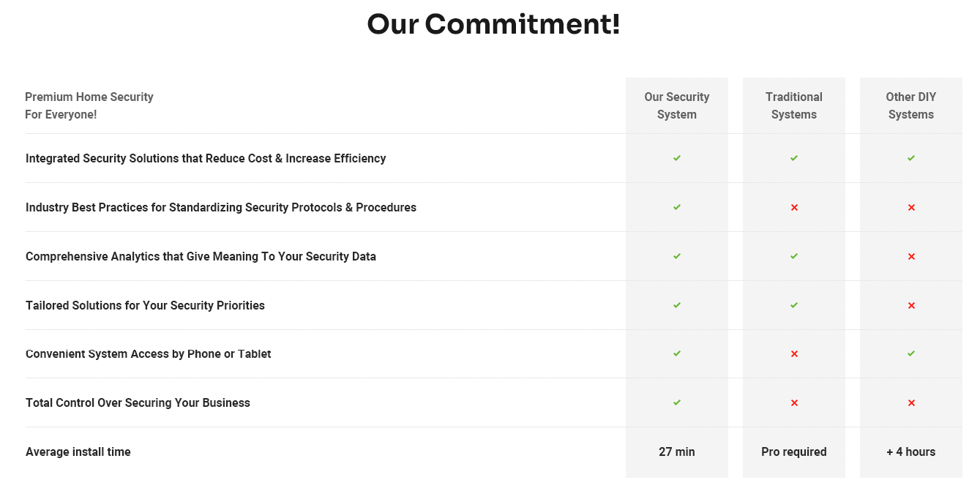Click Other DIY Systems checkmark for Integrated Security Solutions
Screen dimensions: 980x491
coord(911,158)
